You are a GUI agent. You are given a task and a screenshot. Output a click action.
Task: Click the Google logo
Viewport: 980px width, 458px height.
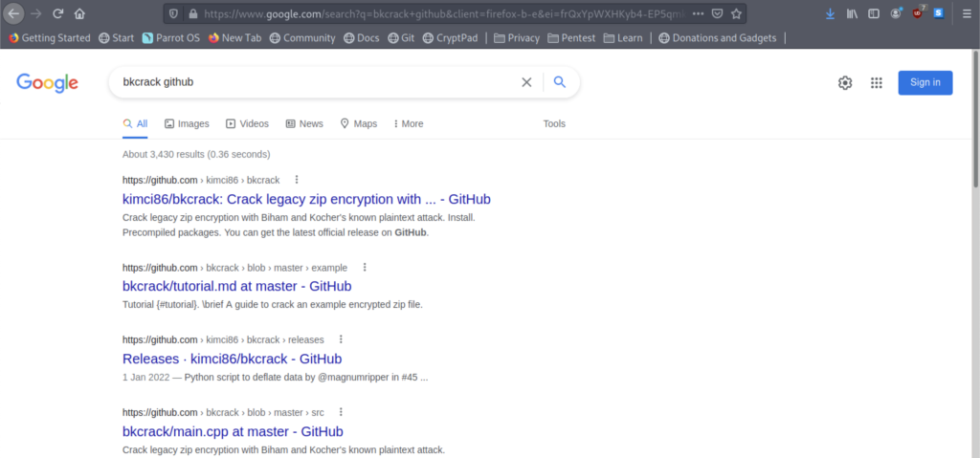47,82
